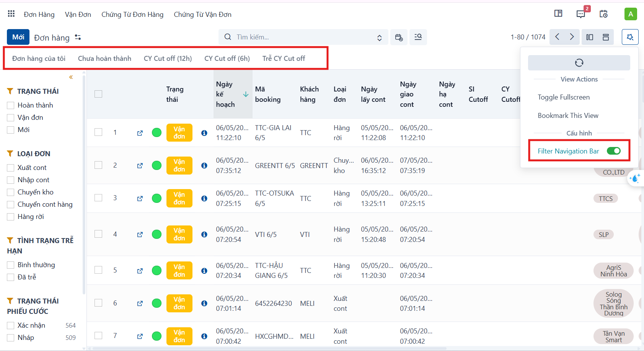The image size is (644, 351).
Task: Open the search options dropdown arrows
Action: coord(380,38)
